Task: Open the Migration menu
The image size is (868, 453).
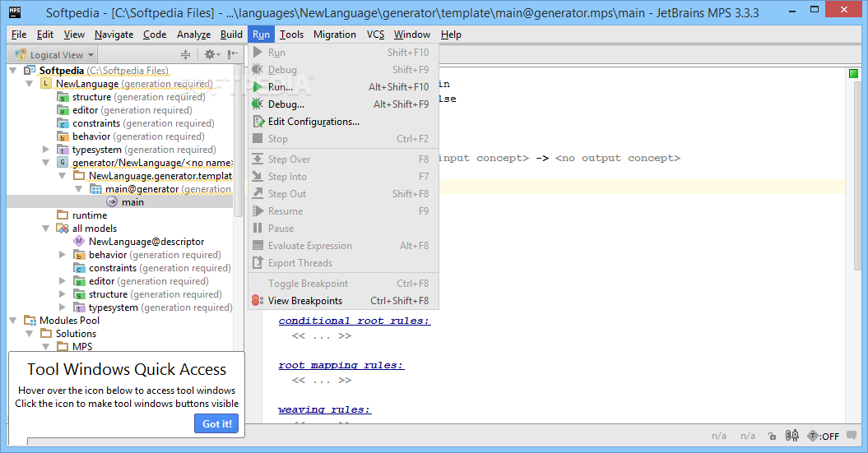Action: click(x=335, y=35)
